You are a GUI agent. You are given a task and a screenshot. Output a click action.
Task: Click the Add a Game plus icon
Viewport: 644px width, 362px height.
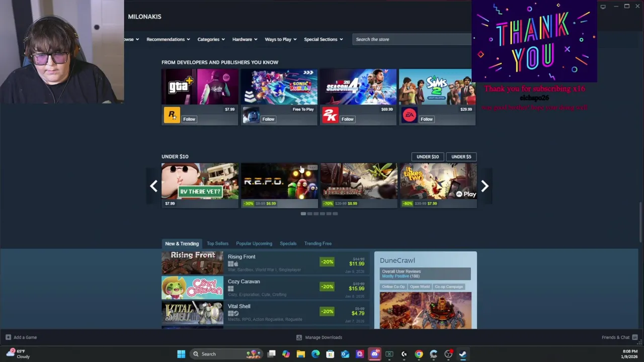tap(8, 337)
